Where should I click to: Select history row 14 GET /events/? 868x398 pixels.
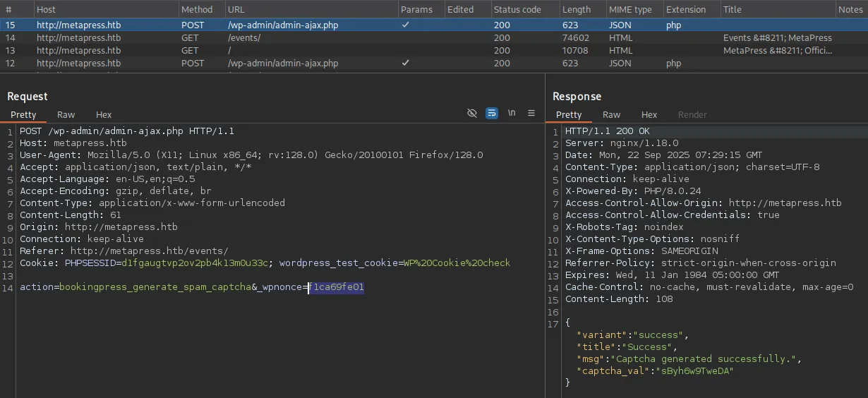point(243,38)
